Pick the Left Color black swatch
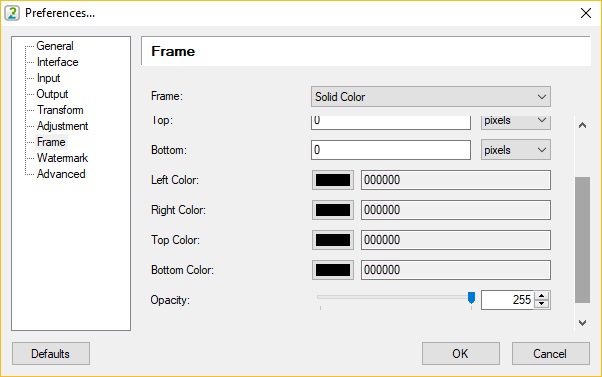 (x=333, y=180)
